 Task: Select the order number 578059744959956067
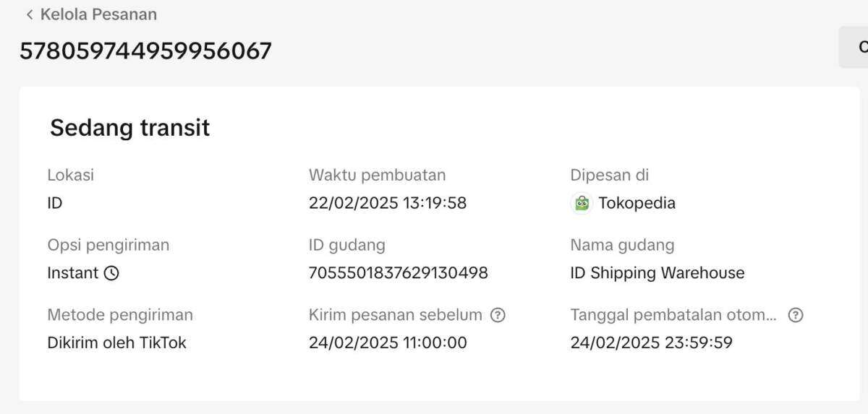pos(145,51)
